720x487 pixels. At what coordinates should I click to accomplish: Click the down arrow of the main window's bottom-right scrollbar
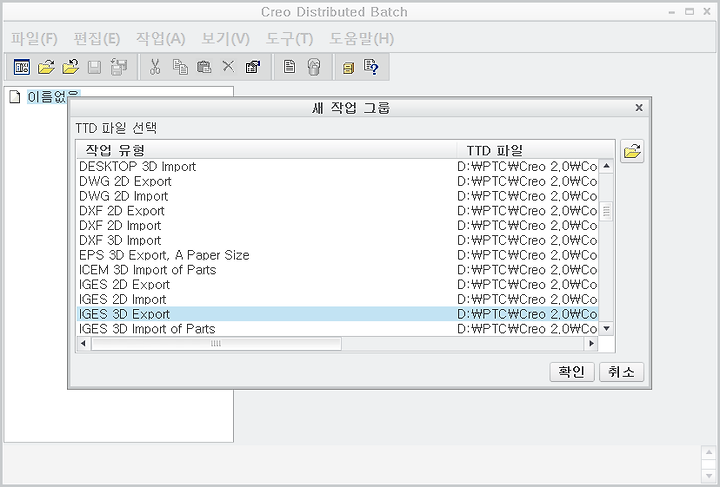coord(709,475)
